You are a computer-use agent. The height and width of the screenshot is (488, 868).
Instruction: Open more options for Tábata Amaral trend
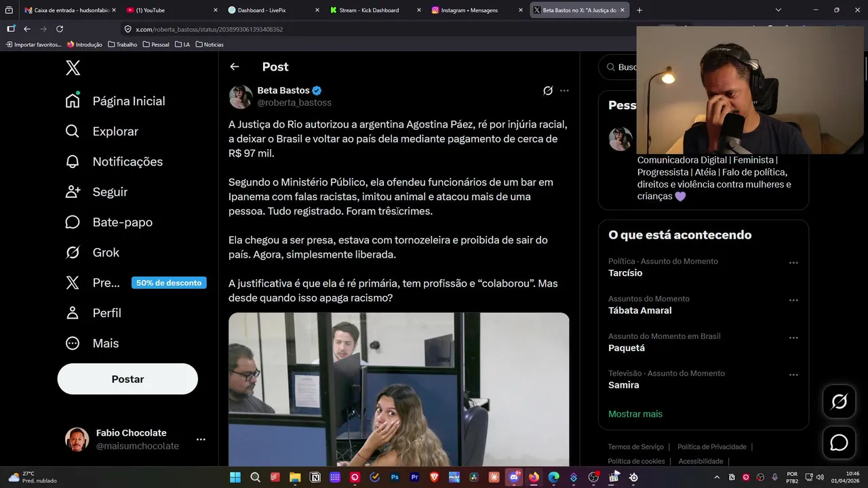point(793,300)
